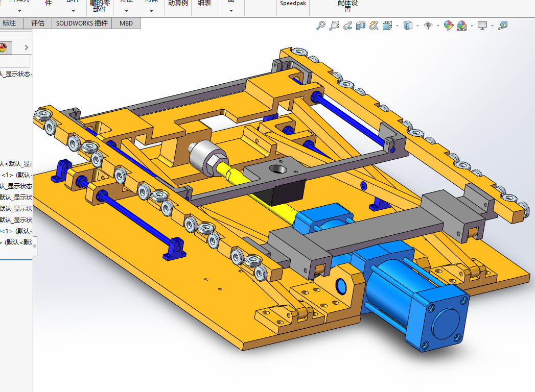Viewport: 535px width, 392px height.
Task: Open the Apply Scene dropdown arrow
Action: 471,26
